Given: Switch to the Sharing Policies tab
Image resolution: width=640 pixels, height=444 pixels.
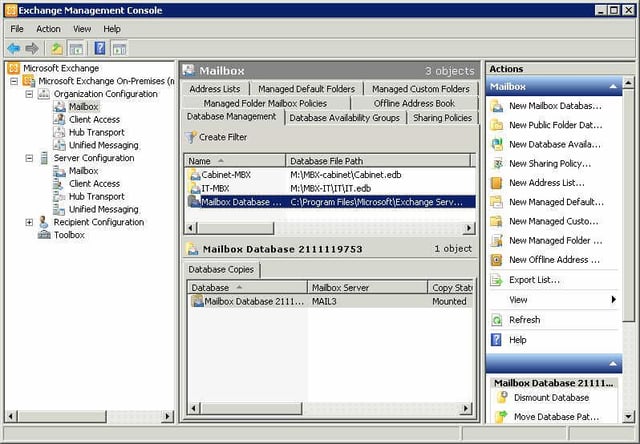Looking at the screenshot, I should [442, 118].
